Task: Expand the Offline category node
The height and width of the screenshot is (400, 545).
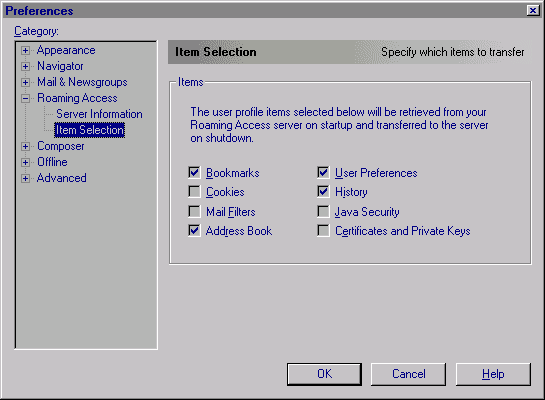Action: (x=25, y=162)
